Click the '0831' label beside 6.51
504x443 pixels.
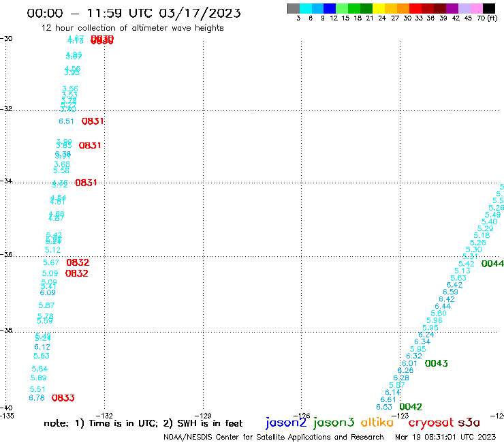click(x=93, y=121)
